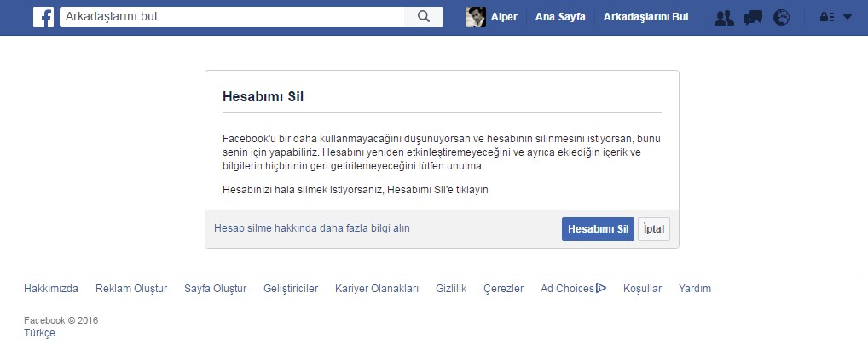Viewport: 868px width, 356px height.
Task: Click Alper's profile picture thumbnail
Action: click(476, 17)
